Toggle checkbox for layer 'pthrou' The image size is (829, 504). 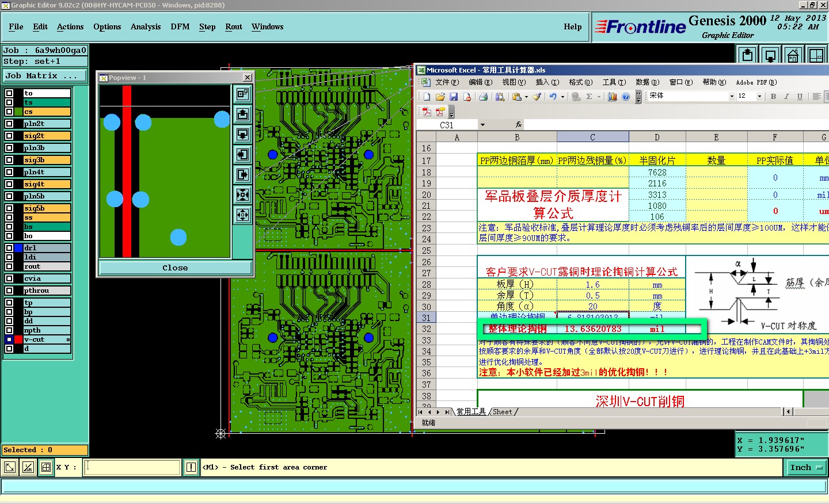coord(9,291)
